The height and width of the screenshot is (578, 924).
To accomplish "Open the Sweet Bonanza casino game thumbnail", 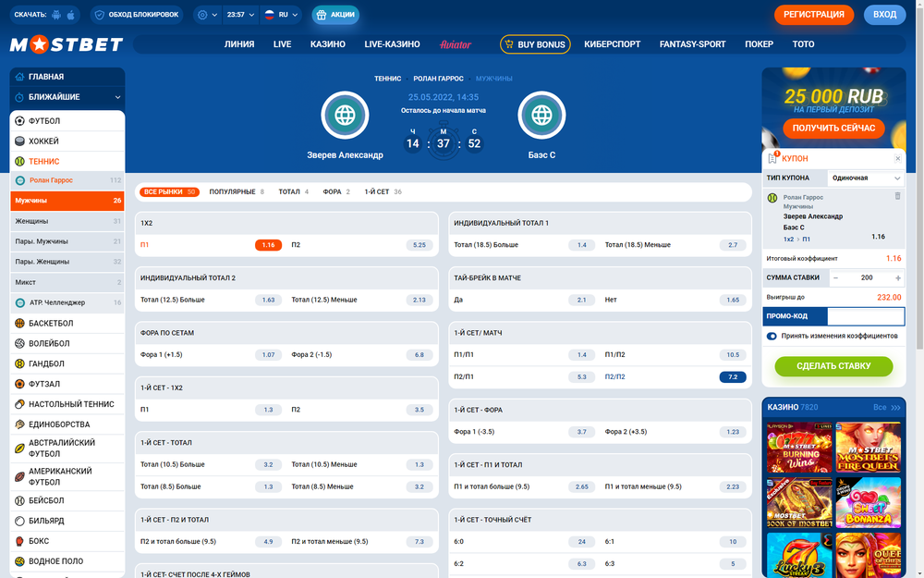I will [868, 502].
